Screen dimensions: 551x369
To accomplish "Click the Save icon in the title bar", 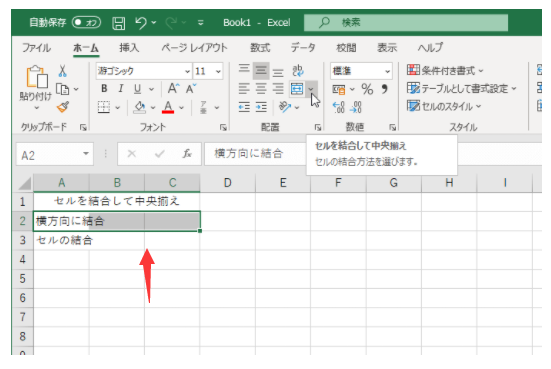I will click(118, 23).
